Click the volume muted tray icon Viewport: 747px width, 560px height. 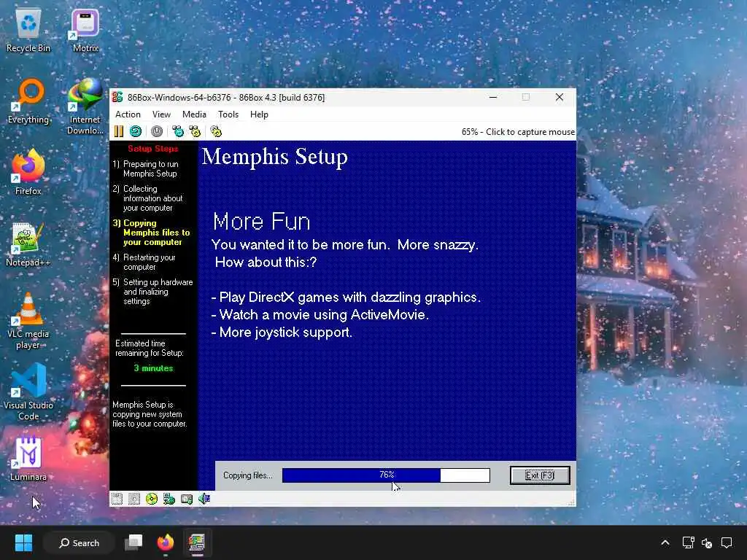[707, 542]
